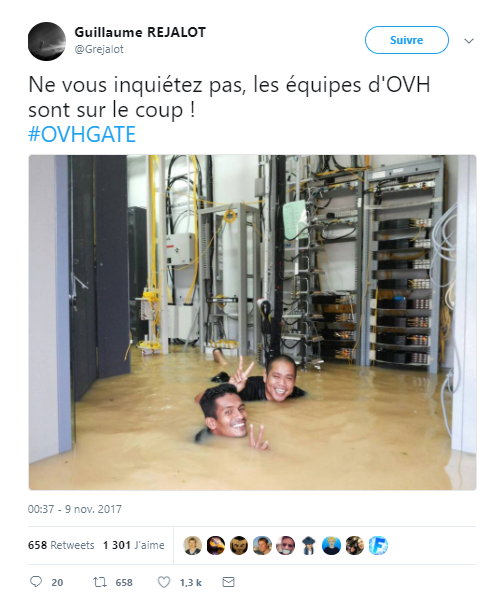This screenshot has height=602, width=494.
Task: Open the tweet timestamp 00:37 - 9 nov. 2017
Action: (75, 509)
